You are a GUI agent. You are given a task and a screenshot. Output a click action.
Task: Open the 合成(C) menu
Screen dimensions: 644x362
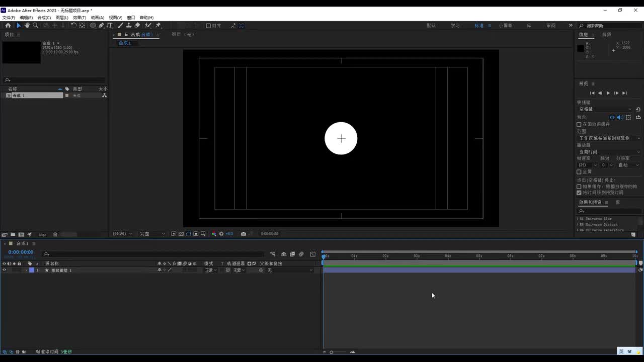tap(44, 18)
